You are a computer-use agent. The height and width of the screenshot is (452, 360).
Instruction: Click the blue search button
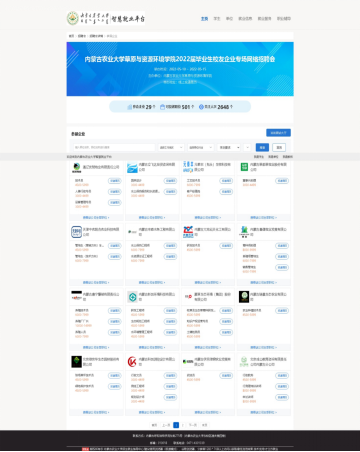(262, 147)
